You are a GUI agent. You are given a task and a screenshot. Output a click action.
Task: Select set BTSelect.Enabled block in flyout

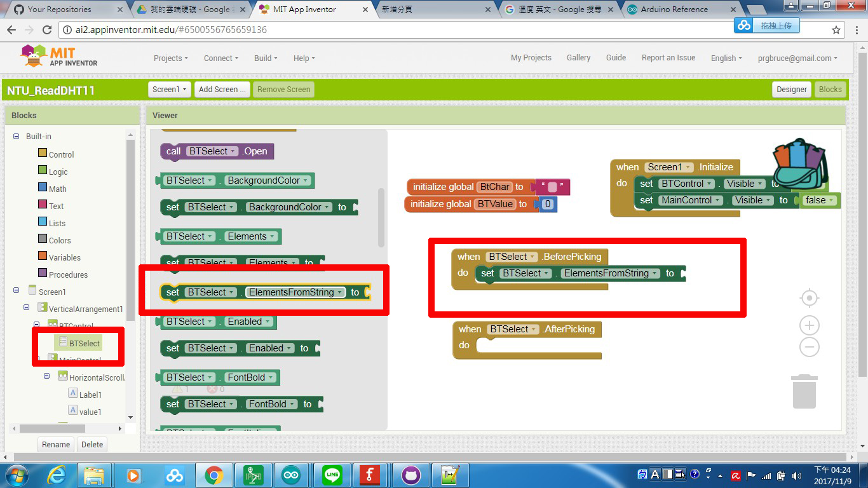pos(240,348)
